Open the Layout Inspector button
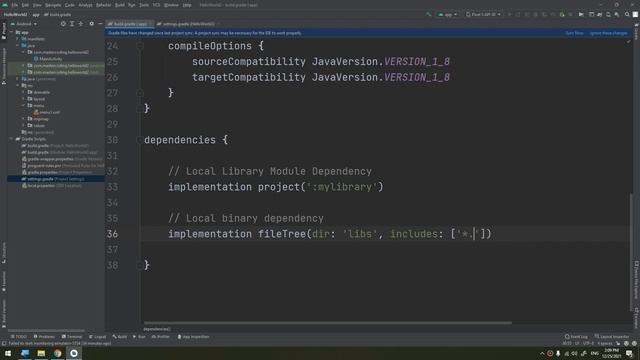This screenshot has width=640, height=360. point(612,337)
